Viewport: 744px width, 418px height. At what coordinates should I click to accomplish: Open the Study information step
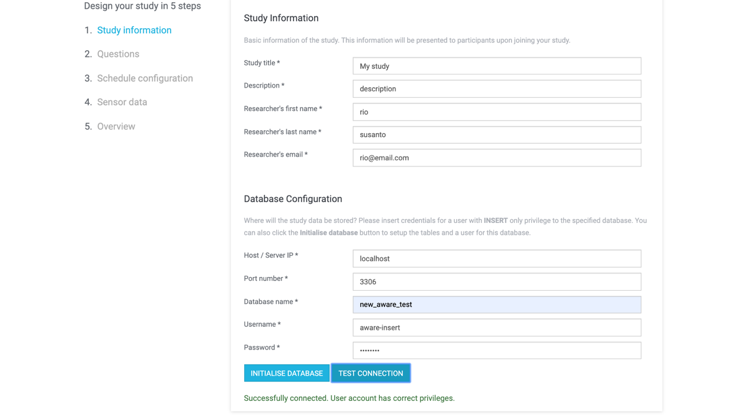coord(134,30)
